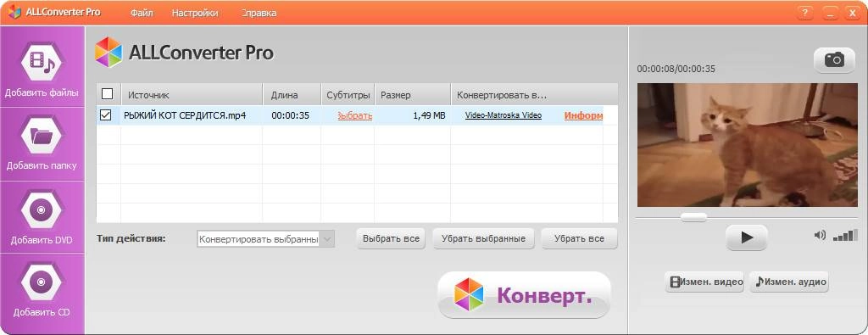This screenshot has width=868, height=335.
Task: Click the Добавить папку label
Action: click(x=42, y=165)
